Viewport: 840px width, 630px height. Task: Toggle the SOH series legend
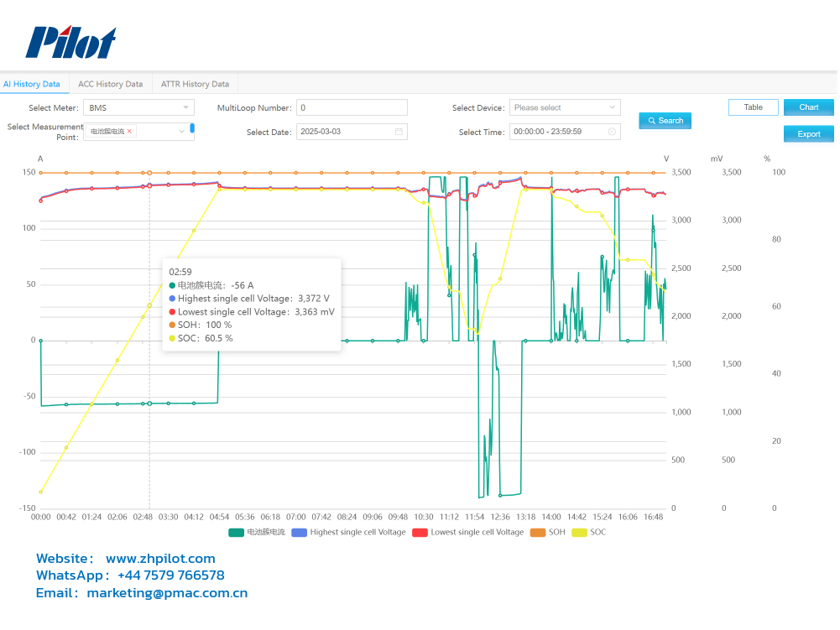coord(547,533)
